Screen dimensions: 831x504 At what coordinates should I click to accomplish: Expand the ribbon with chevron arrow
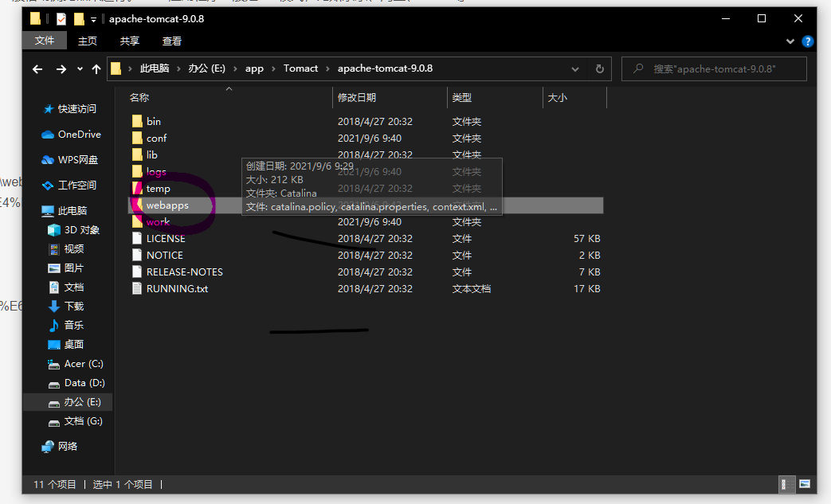pyautogui.click(x=790, y=41)
